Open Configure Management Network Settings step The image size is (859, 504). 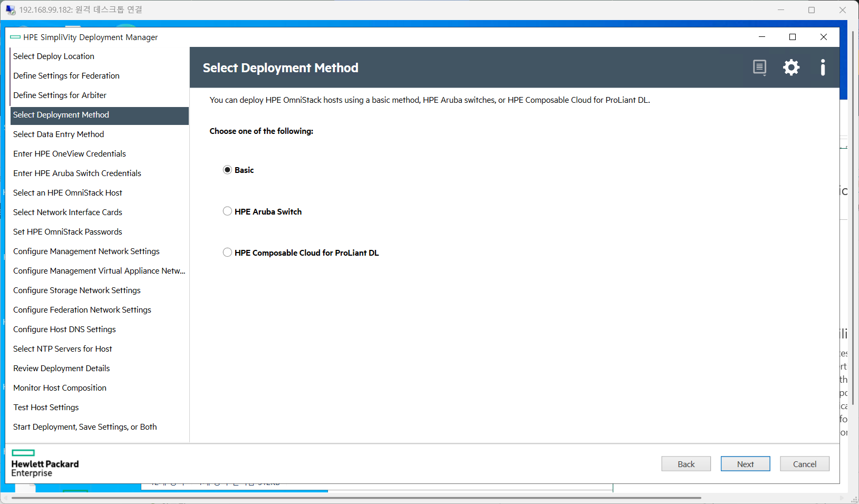click(x=100, y=251)
